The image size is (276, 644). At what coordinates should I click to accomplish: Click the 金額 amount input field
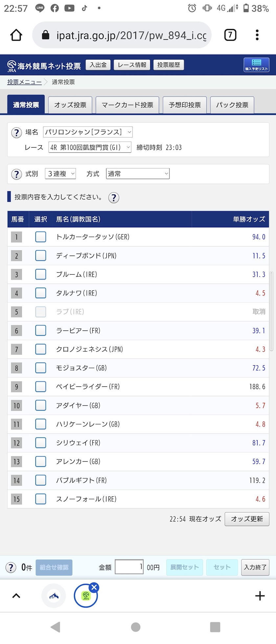pos(129,567)
